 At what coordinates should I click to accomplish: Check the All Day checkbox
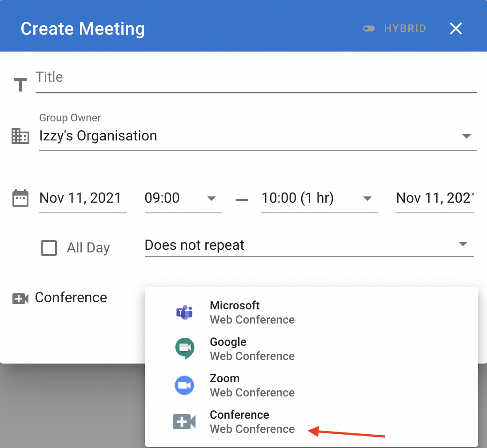[x=49, y=248]
